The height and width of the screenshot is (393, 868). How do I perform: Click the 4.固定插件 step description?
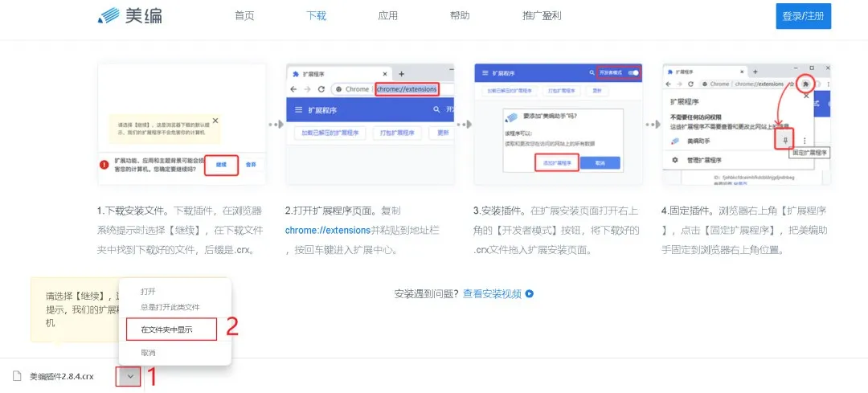click(x=745, y=231)
